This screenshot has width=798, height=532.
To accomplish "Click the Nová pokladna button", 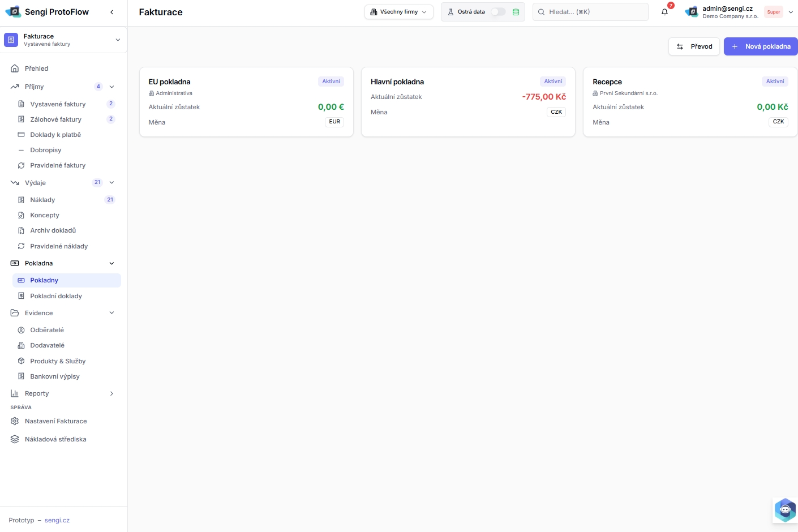I will click(x=760, y=46).
